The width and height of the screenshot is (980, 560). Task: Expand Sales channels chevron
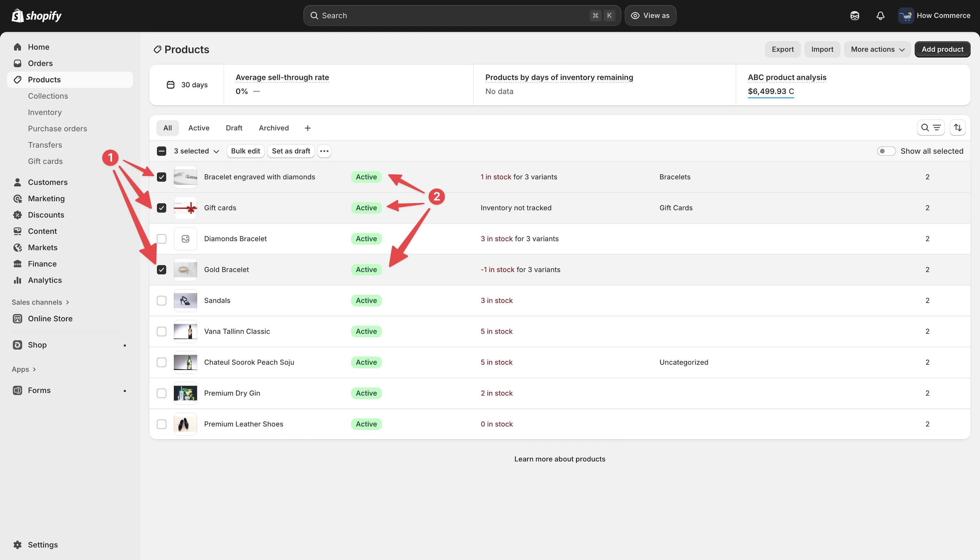[x=67, y=302]
